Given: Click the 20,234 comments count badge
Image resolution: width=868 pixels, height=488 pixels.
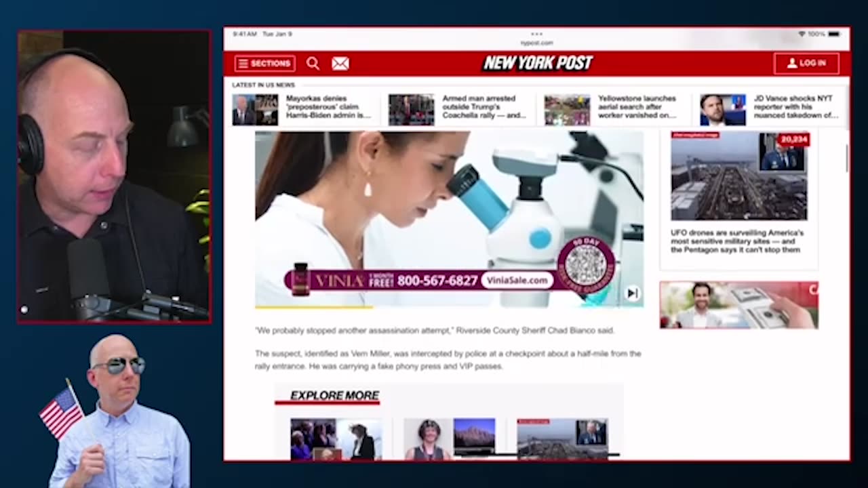Looking at the screenshot, I should (x=793, y=140).
